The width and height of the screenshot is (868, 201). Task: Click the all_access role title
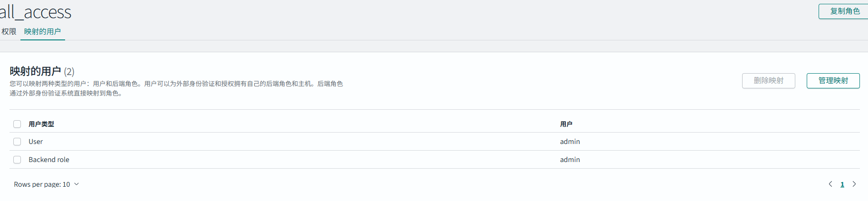click(x=36, y=12)
